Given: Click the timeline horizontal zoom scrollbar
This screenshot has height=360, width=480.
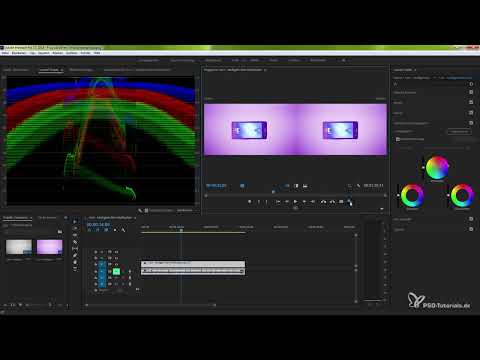Looking at the screenshot, I should click(x=150, y=305).
